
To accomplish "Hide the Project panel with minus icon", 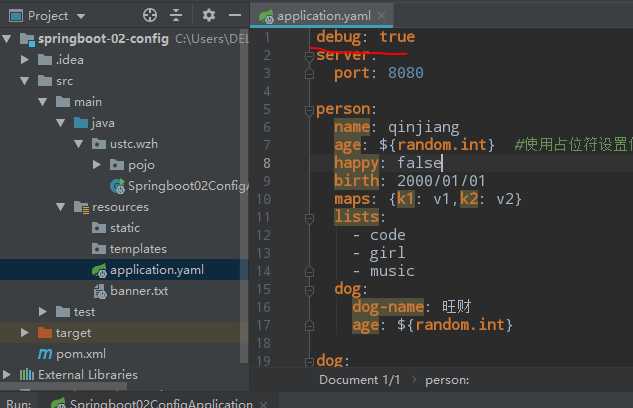I will point(235,15).
